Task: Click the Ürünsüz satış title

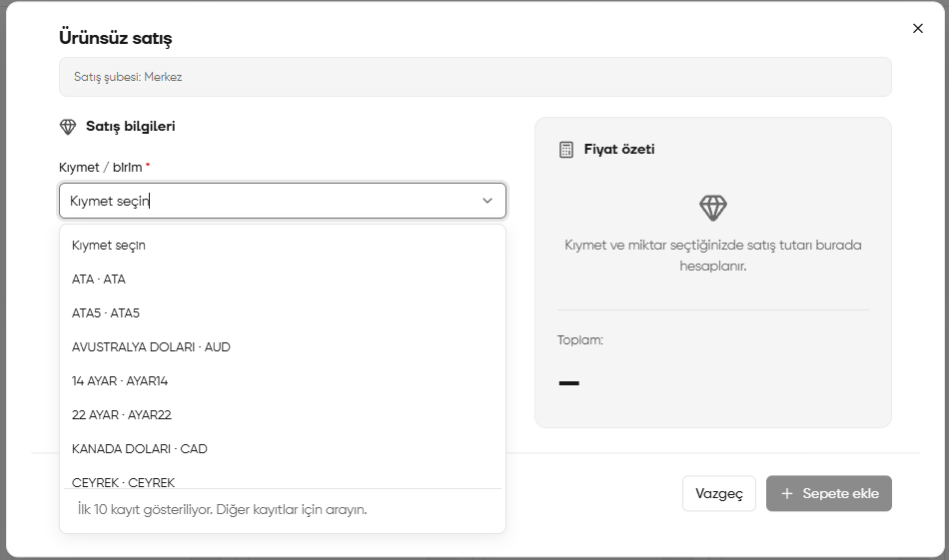Action: 116,38
